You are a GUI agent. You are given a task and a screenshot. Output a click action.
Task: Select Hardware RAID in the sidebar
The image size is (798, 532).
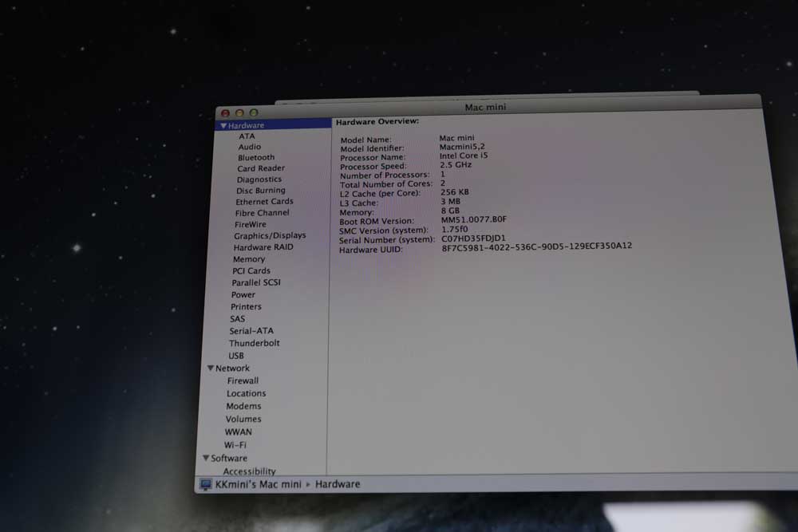pos(263,248)
